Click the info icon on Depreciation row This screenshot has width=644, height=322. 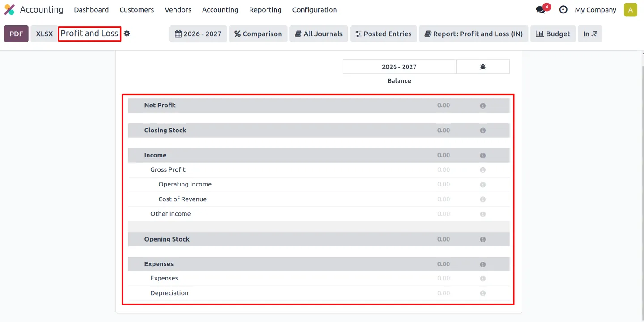pos(483,293)
